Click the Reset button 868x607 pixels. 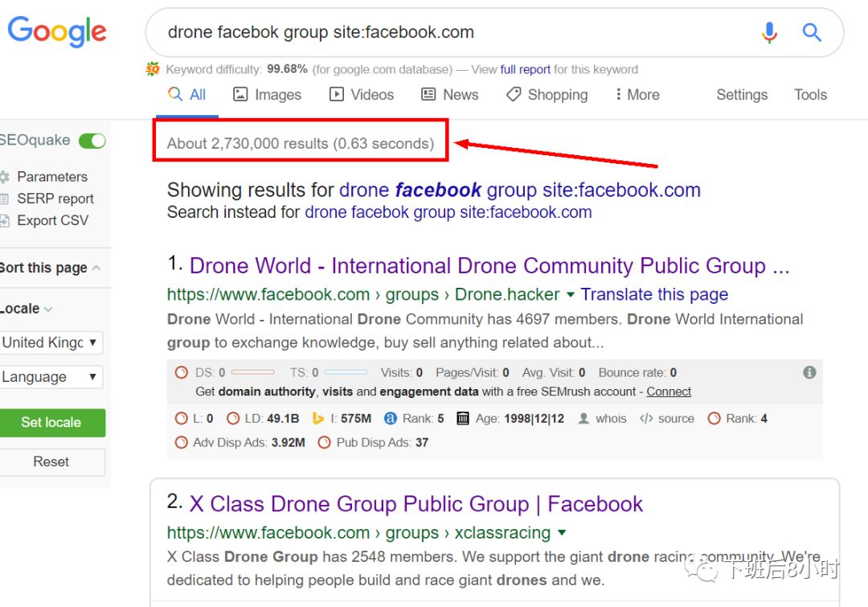click(x=51, y=462)
